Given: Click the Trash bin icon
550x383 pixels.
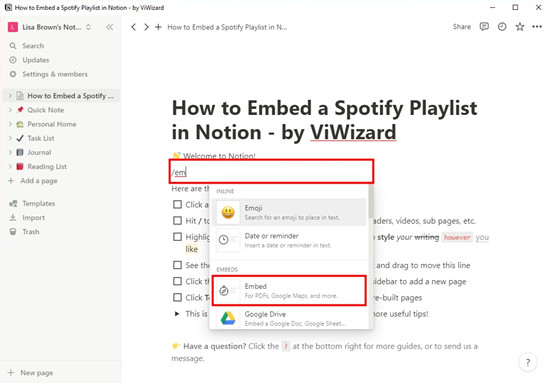Looking at the screenshot, I should [13, 231].
